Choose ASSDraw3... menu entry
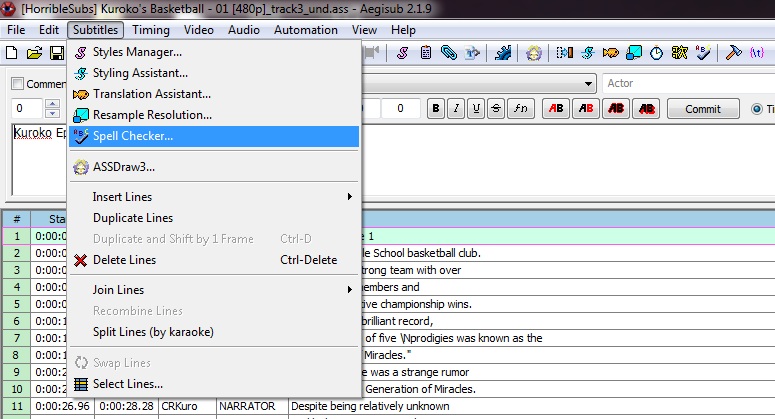The image size is (775, 419). point(214,167)
